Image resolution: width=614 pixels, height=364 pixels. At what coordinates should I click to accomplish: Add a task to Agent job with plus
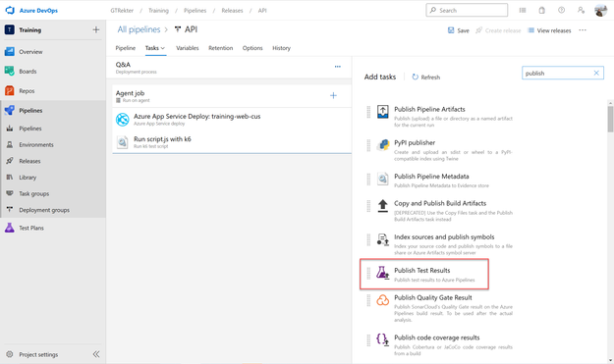click(333, 95)
